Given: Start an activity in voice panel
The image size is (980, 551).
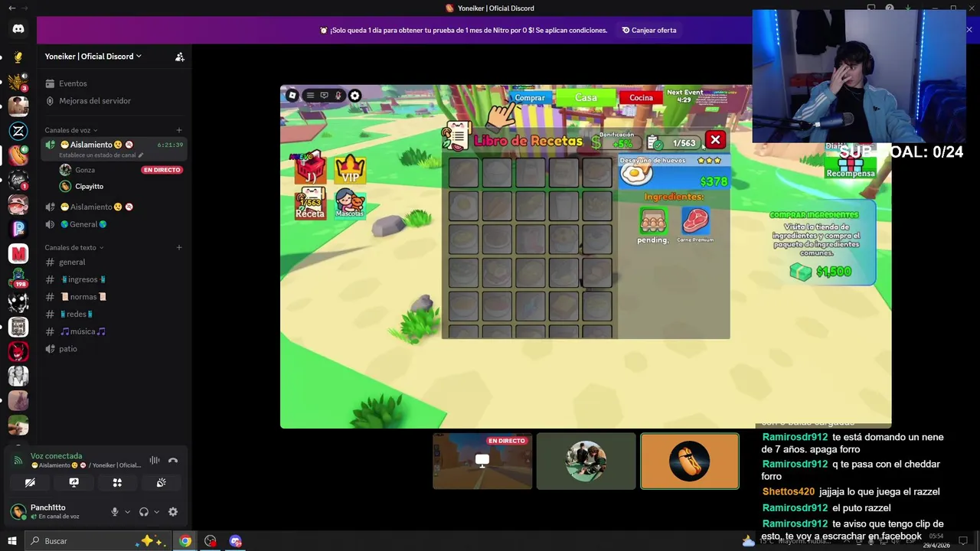Looking at the screenshot, I should click(117, 483).
